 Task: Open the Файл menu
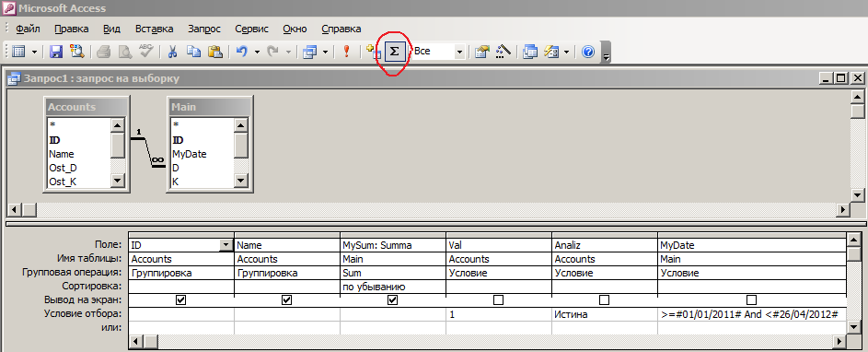[28, 29]
